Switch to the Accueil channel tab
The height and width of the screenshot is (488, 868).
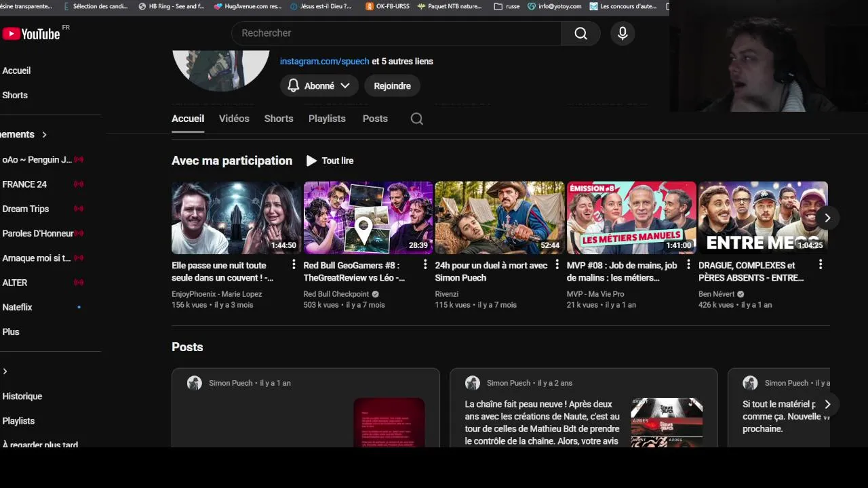point(188,119)
